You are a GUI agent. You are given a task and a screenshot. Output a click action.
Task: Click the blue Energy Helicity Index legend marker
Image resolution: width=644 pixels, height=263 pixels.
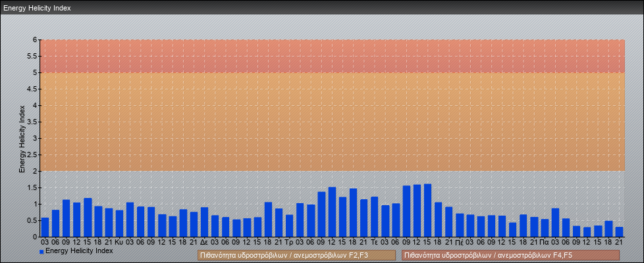(41, 251)
